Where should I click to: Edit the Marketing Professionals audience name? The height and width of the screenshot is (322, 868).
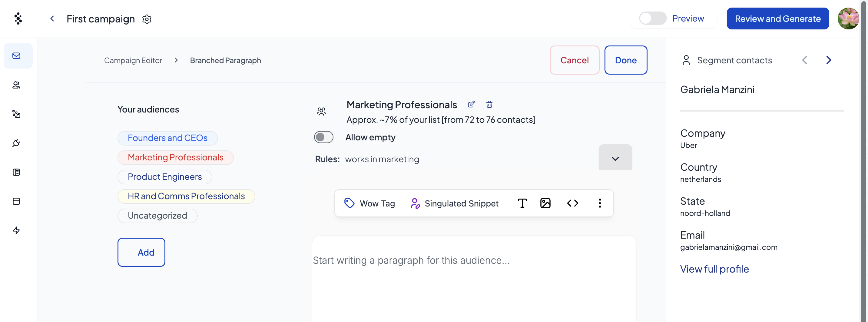coord(471,104)
